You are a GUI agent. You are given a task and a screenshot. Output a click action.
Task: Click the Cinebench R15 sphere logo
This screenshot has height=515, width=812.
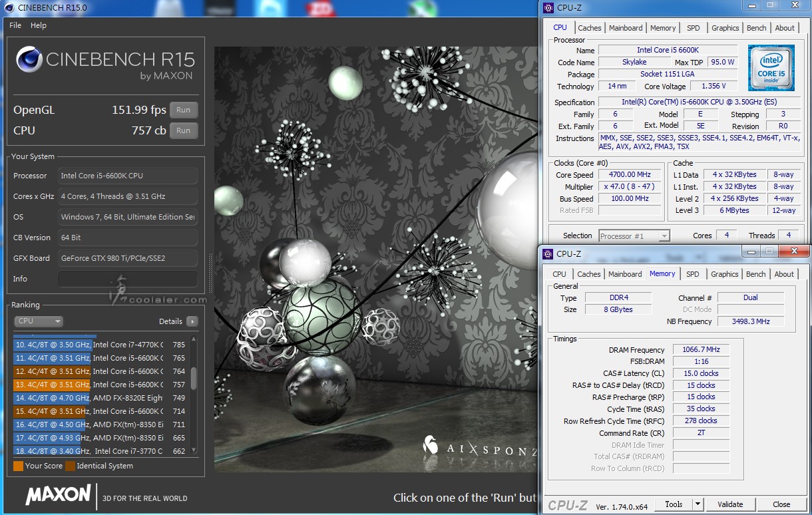click(29, 60)
